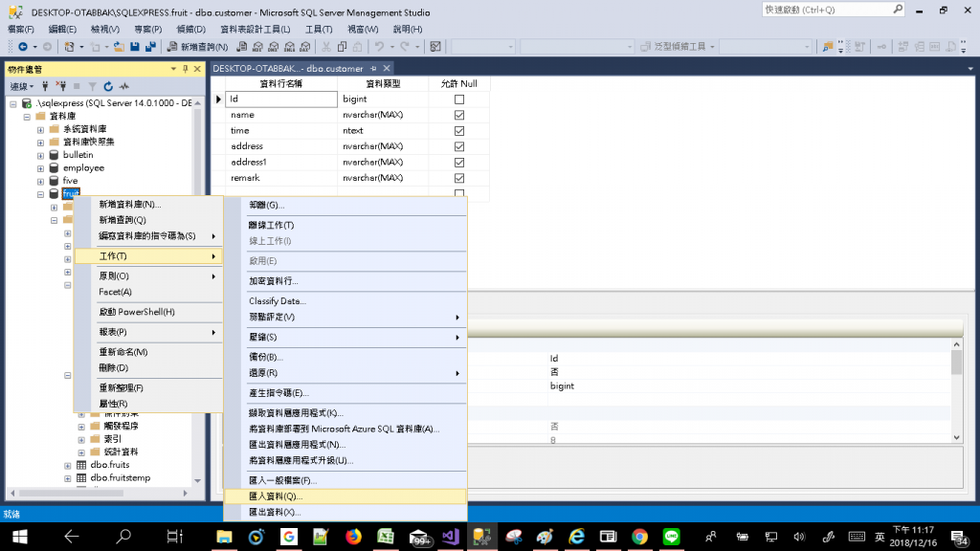Select 匯出資料(X)... from the submenu
980x551 pixels.
tap(345, 513)
